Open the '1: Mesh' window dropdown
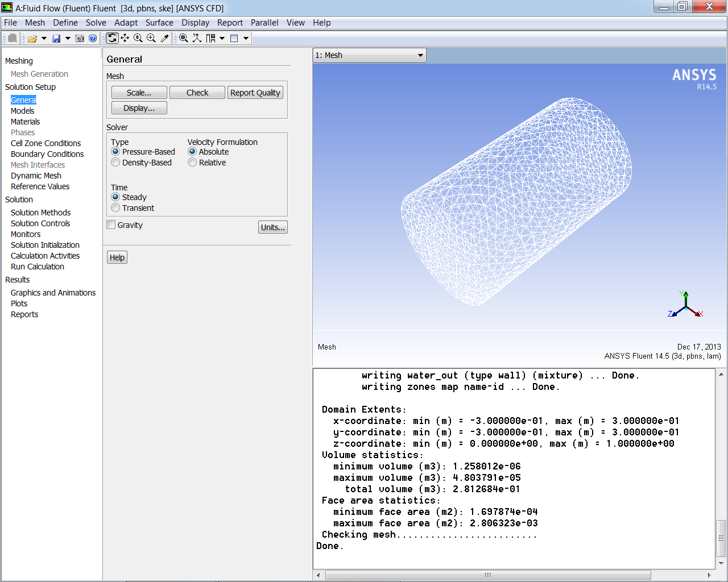Image resolution: width=728 pixels, height=582 pixels. pos(369,55)
